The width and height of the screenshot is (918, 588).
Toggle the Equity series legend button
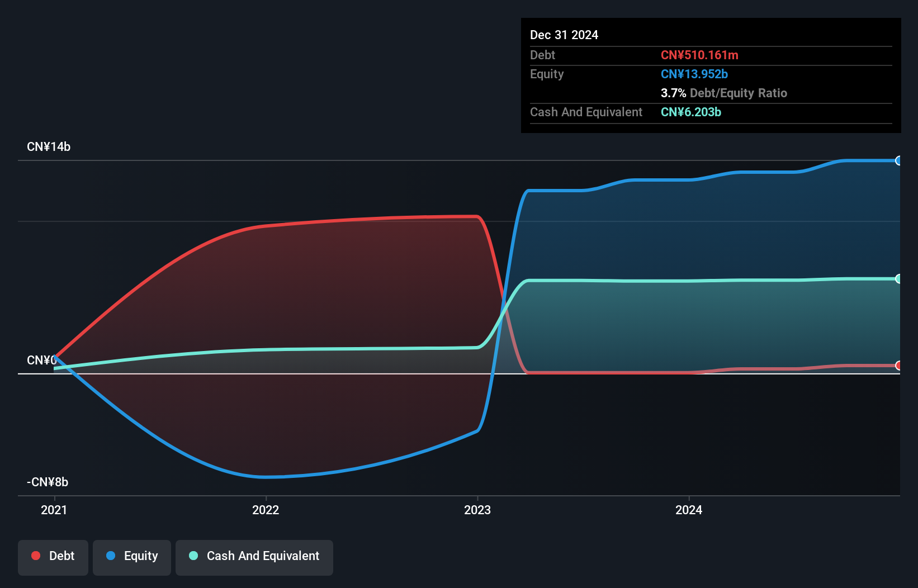132,557
